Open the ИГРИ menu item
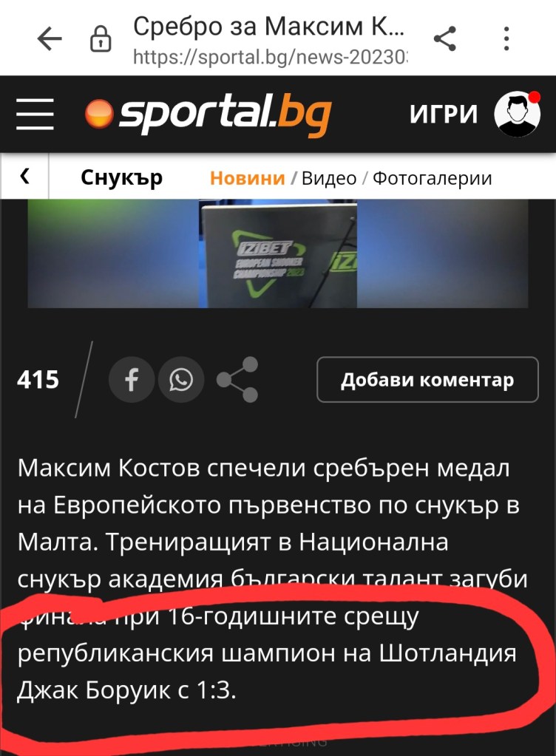Image resolution: width=556 pixels, height=756 pixels. point(443,115)
